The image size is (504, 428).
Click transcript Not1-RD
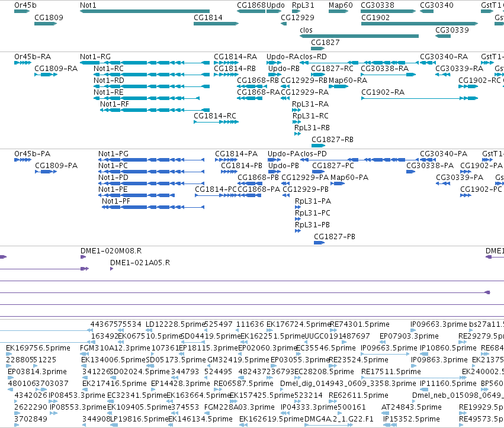click(x=108, y=81)
